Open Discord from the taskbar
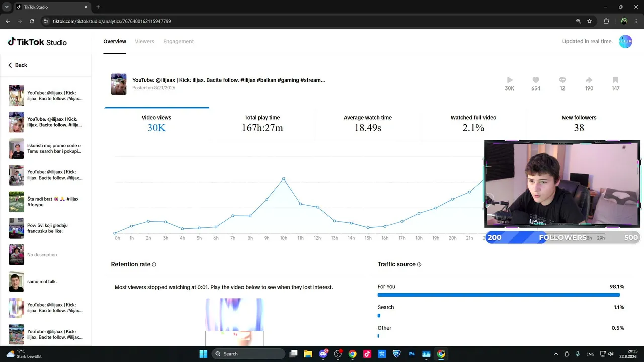644x362 pixels. 323,354
